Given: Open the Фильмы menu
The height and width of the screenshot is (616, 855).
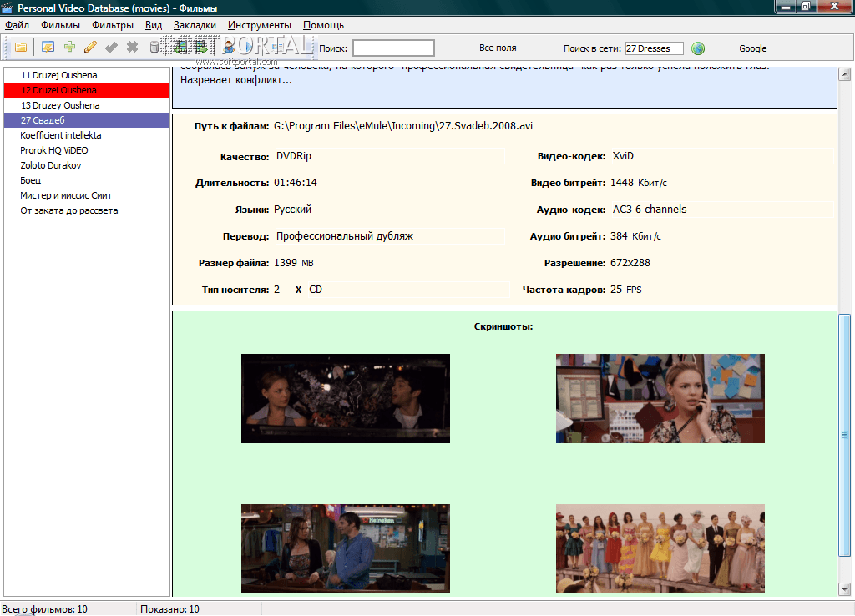Looking at the screenshot, I should click(60, 25).
